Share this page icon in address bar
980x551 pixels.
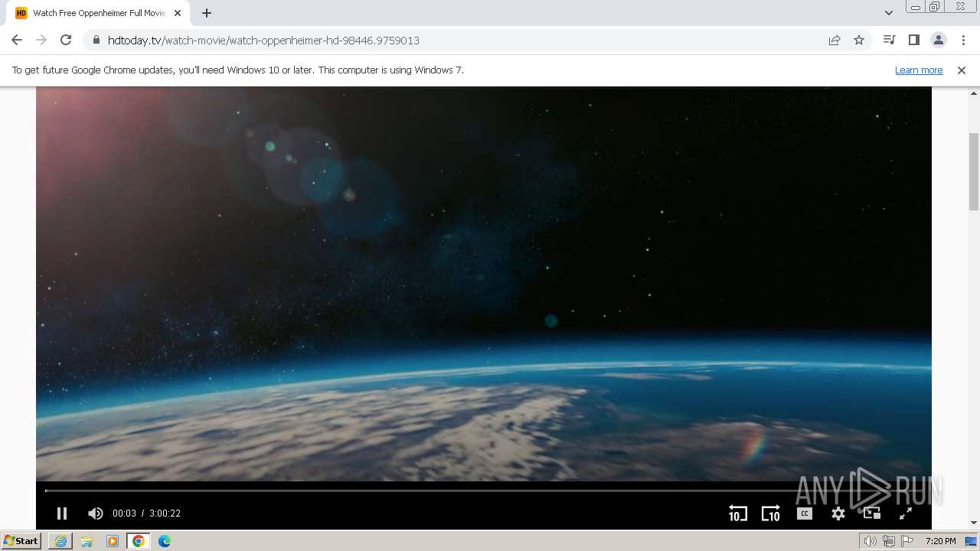point(835,41)
